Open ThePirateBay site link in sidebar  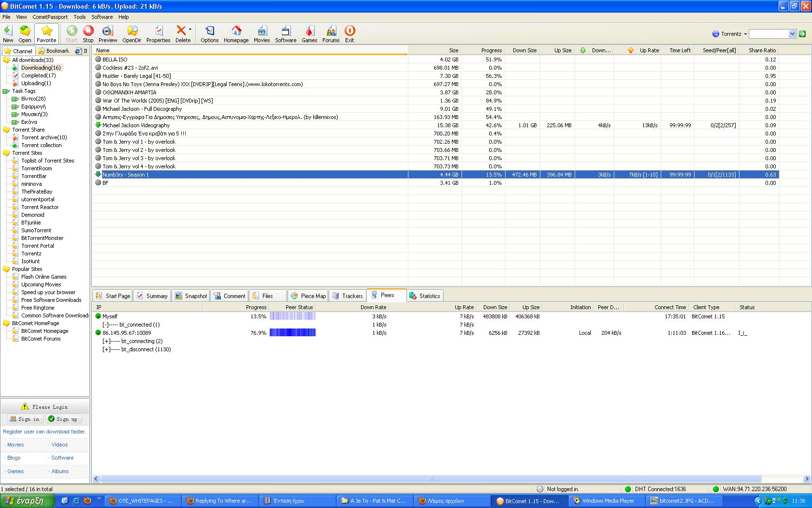(x=37, y=192)
